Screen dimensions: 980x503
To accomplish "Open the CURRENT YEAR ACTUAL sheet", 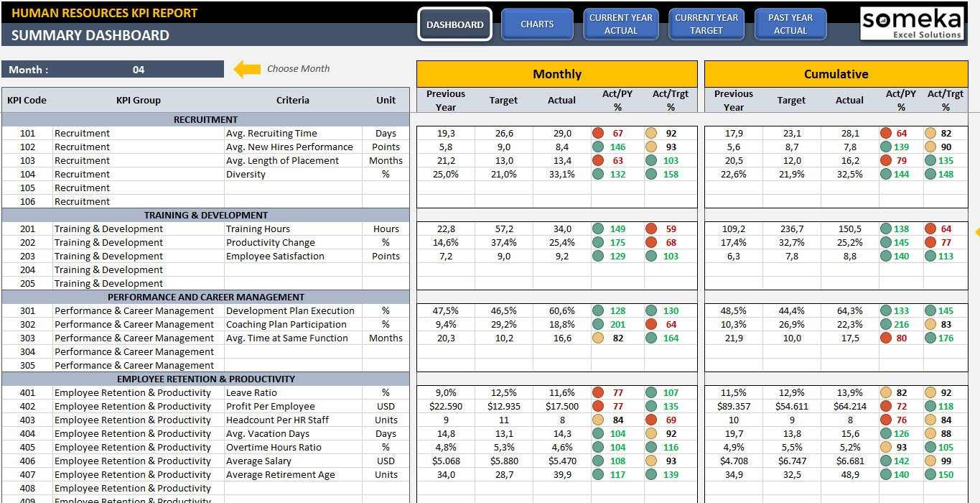I will click(x=620, y=24).
